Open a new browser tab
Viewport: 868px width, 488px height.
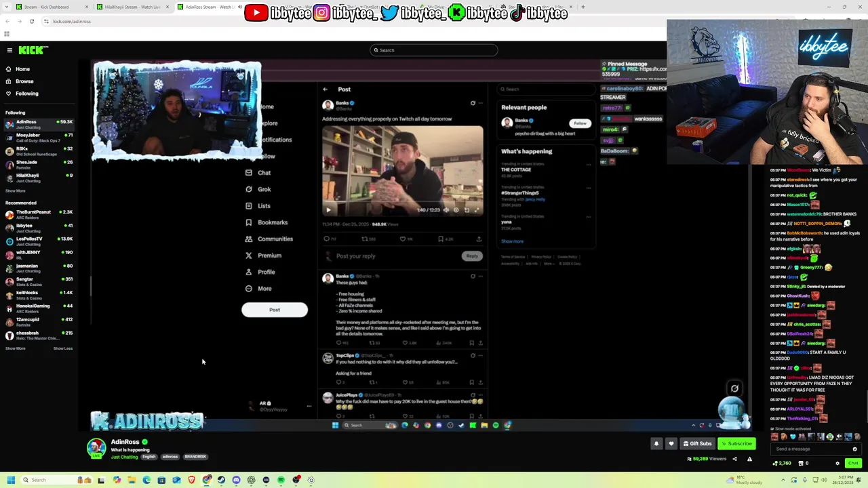[583, 7]
